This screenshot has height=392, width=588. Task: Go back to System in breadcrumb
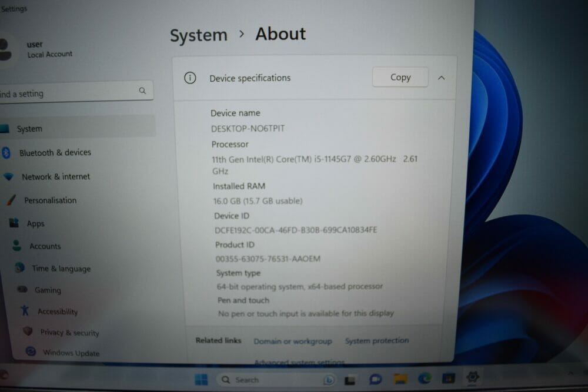(x=199, y=35)
